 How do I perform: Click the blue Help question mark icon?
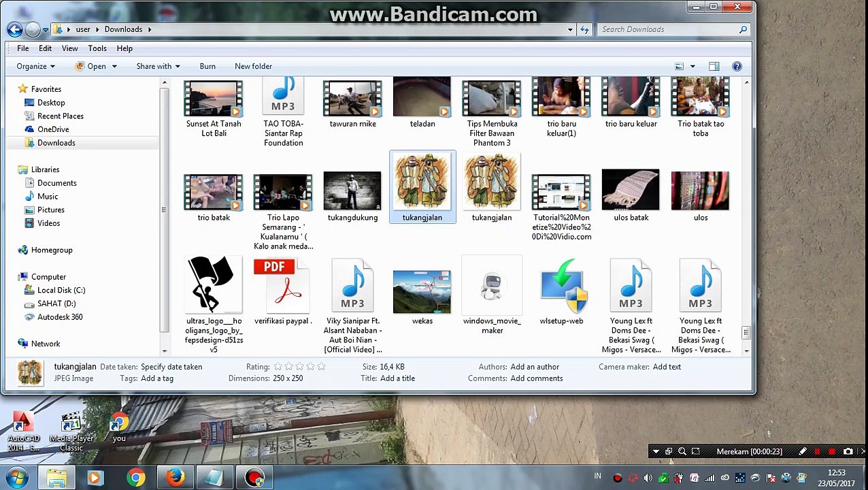tap(737, 66)
